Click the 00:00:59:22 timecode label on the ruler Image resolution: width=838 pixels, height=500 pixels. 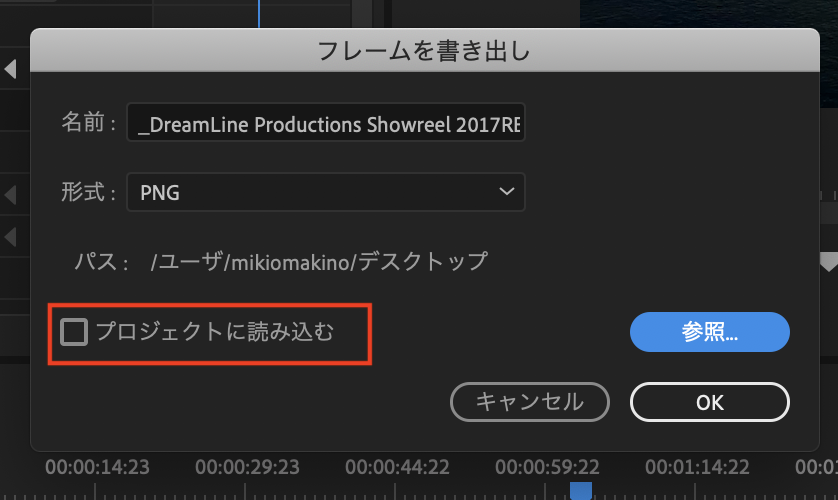coord(547,467)
